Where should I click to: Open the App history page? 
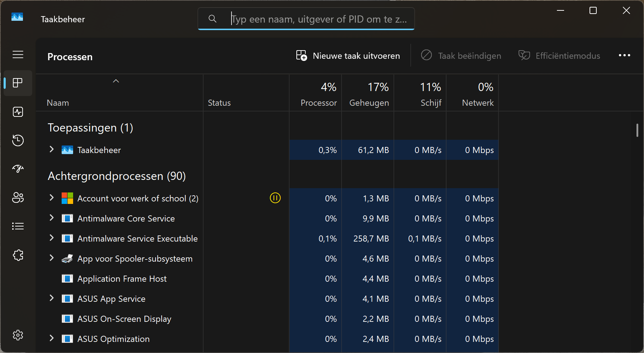point(18,140)
